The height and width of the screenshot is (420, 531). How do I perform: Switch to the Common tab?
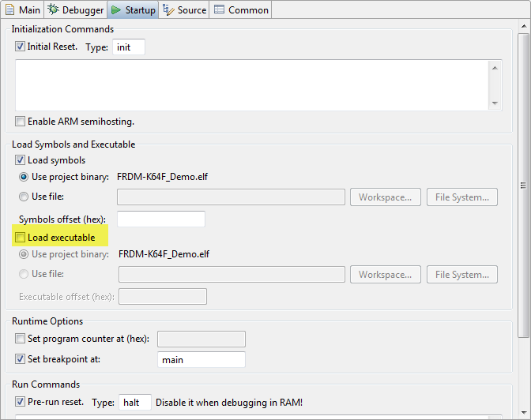tap(241, 9)
